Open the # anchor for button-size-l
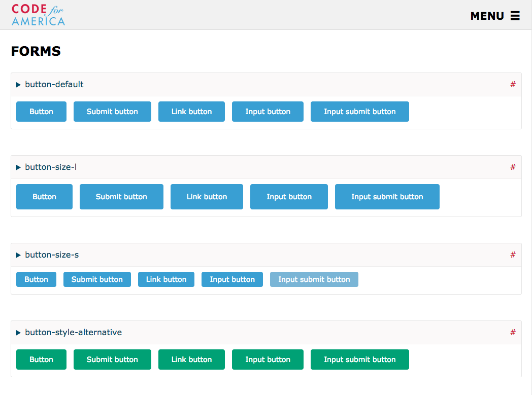The height and width of the screenshot is (395, 532). 513,167
